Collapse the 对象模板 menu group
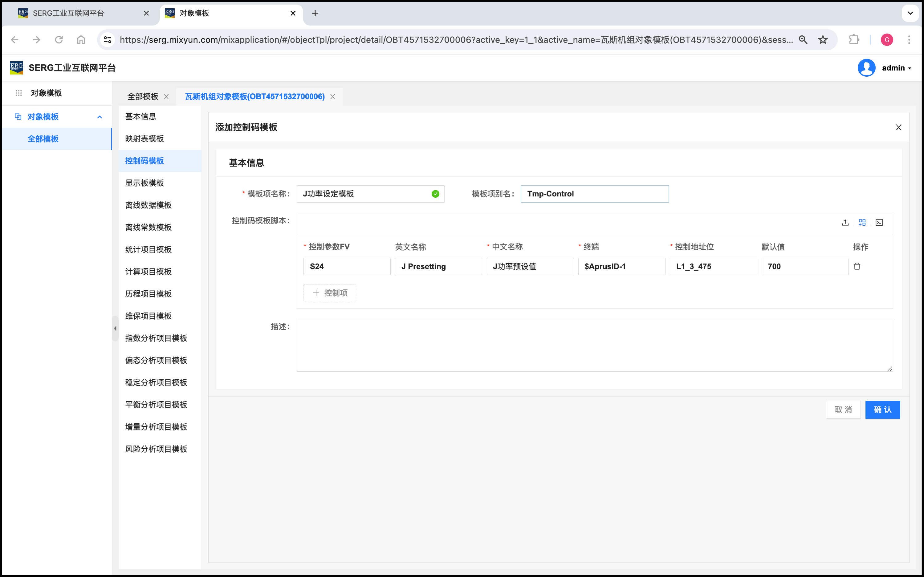The width and height of the screenshot is (924, 577). pyautogui.click(x=100, y=117)
